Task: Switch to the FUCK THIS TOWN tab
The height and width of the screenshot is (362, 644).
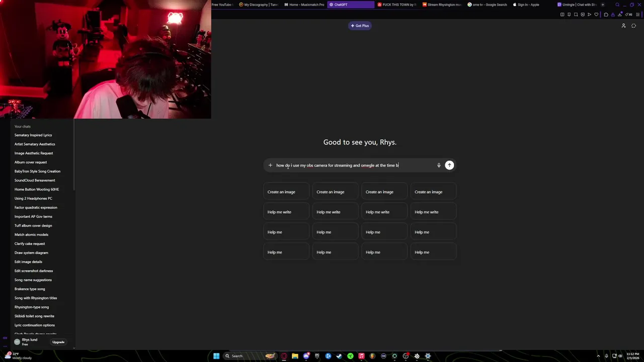Action: point(396,5)
